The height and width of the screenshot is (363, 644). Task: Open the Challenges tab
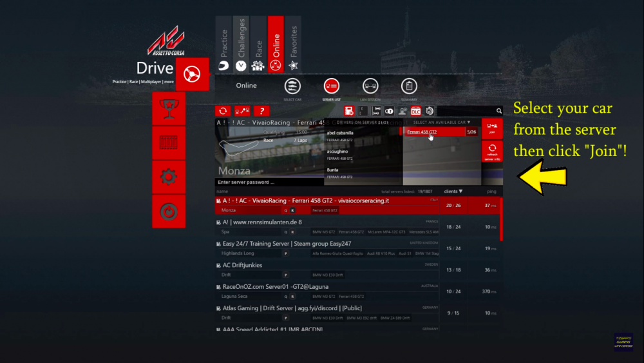tap(241, 44)
